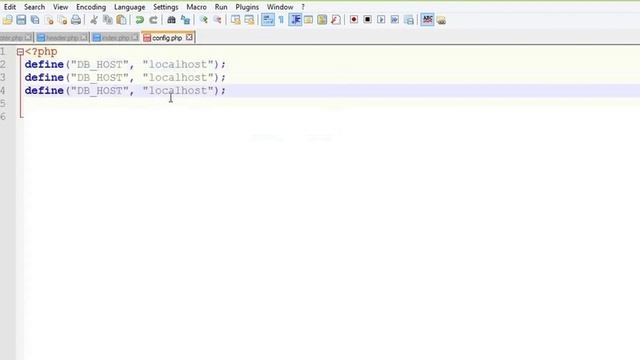640x360 pixels.
Task: Open the Window menu
Action: (x=280, y=7)
